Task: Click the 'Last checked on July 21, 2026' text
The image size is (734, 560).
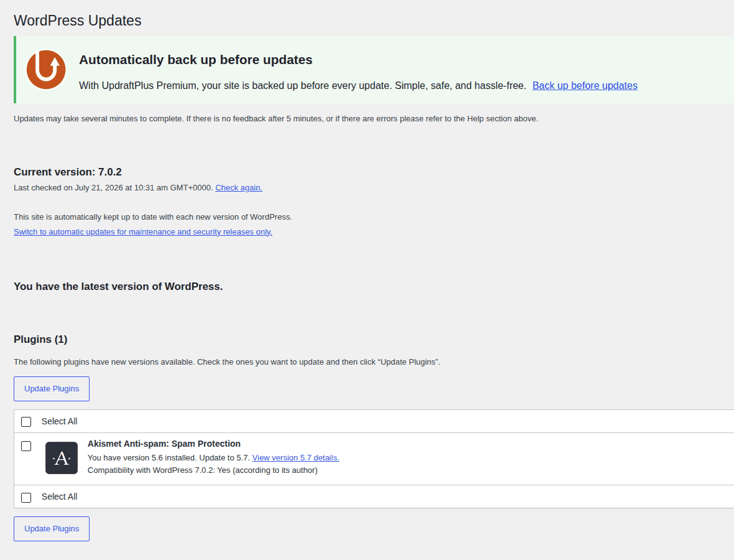Action: coord(113,188)
